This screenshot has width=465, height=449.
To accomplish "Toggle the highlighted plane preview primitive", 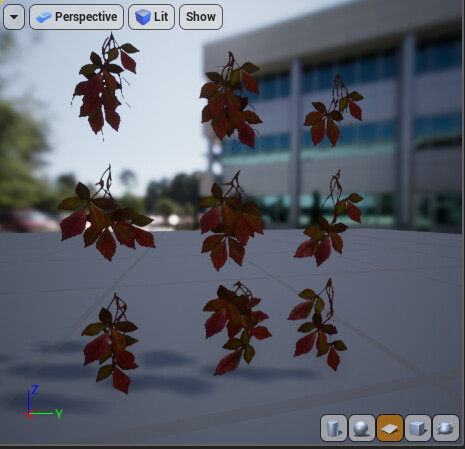I will point(390,428).
